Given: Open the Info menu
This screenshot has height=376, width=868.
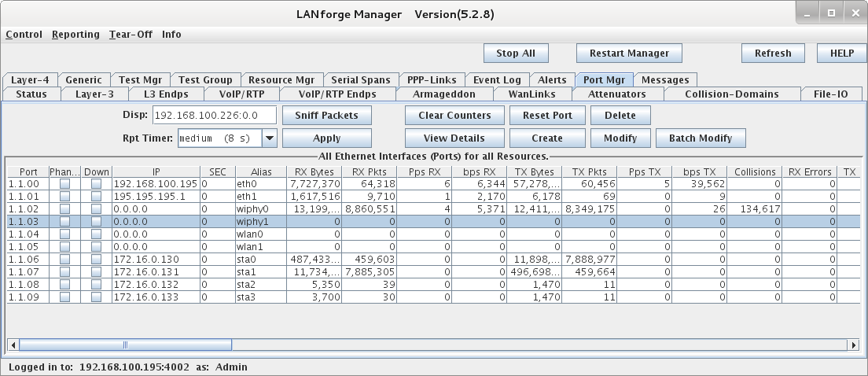Looking at the screenshot, I should click(171, 35).
